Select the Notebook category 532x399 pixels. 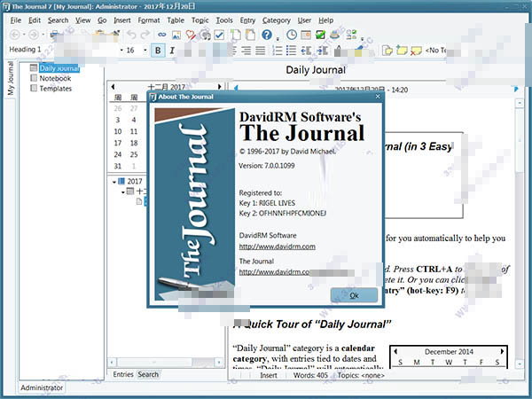(55, 78)
